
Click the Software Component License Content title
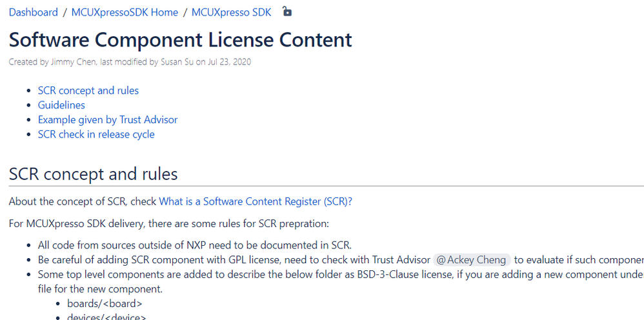pos(180,40)
